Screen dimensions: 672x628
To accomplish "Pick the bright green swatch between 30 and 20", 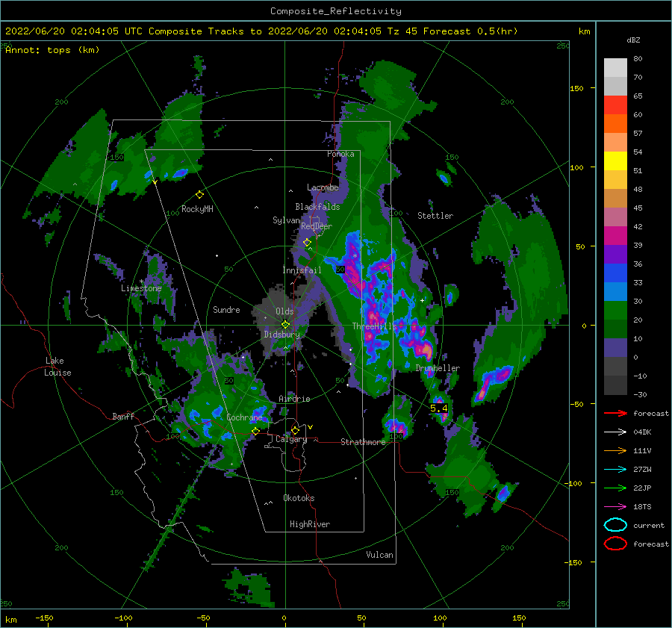I will [x=615, y=311].
